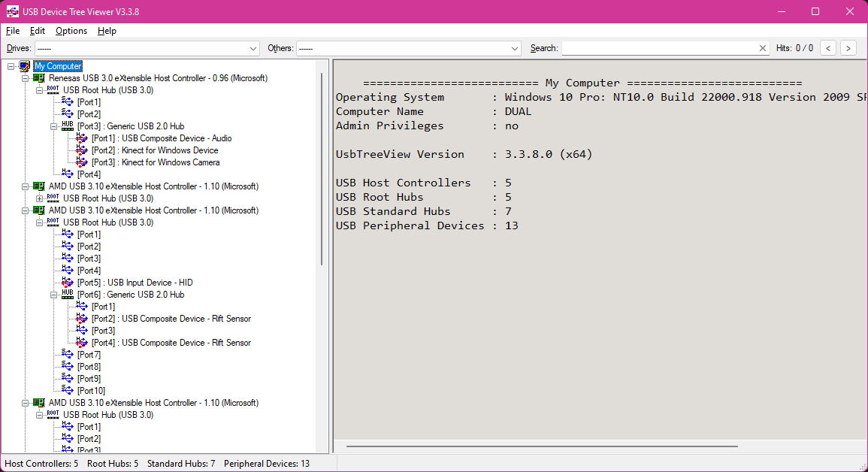The width and height of the screenshot is (868, 472).
Task: Go to previous search hit
Action: coord(828,48)
